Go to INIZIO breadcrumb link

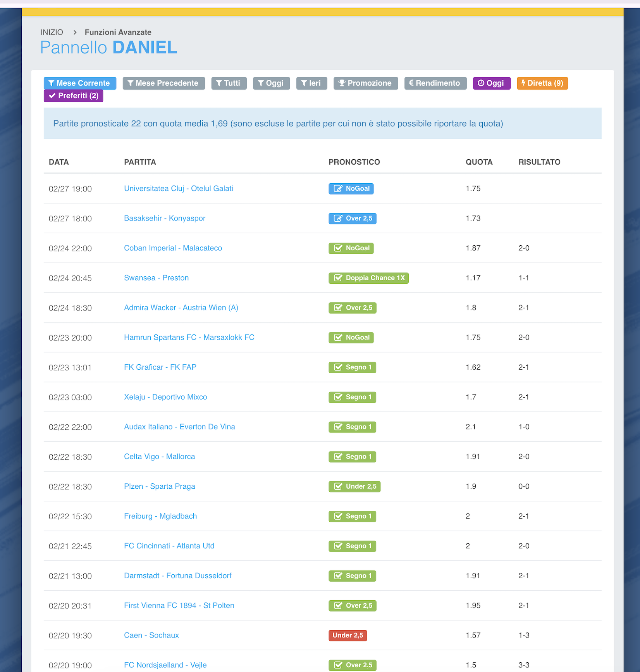point(52,32)
